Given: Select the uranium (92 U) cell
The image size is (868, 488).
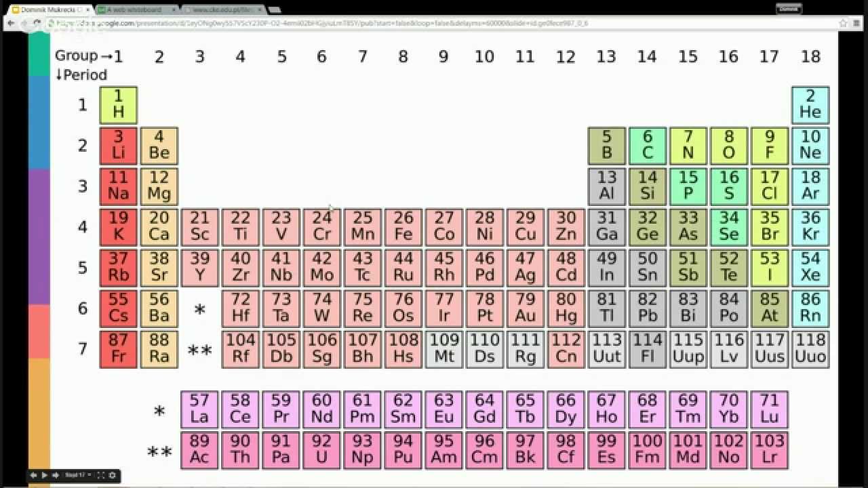Looking at the screenshot, I should click(322, 450).
